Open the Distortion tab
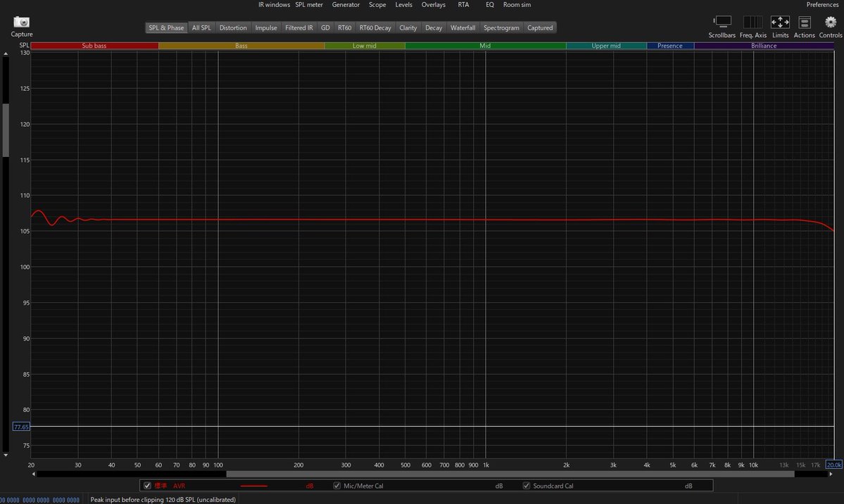This screenshot has height=504, width=844. (233, 27)
